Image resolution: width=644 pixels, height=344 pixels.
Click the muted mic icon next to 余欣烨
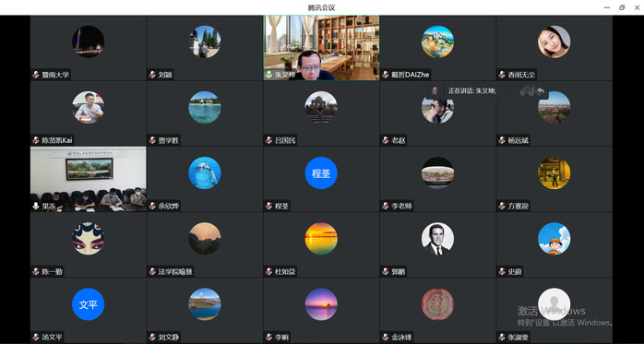152,206
